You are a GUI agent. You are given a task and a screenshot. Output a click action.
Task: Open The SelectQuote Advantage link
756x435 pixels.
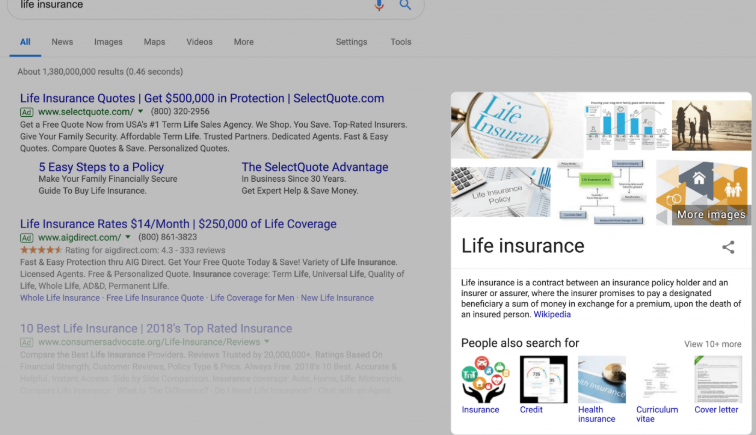(315, 167)
